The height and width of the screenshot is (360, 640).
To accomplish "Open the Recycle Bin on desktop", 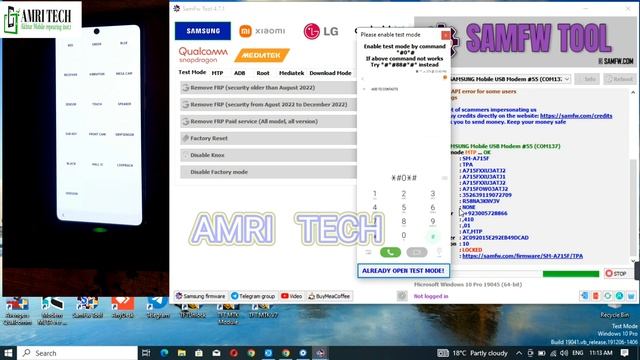I will coord(614,311).
